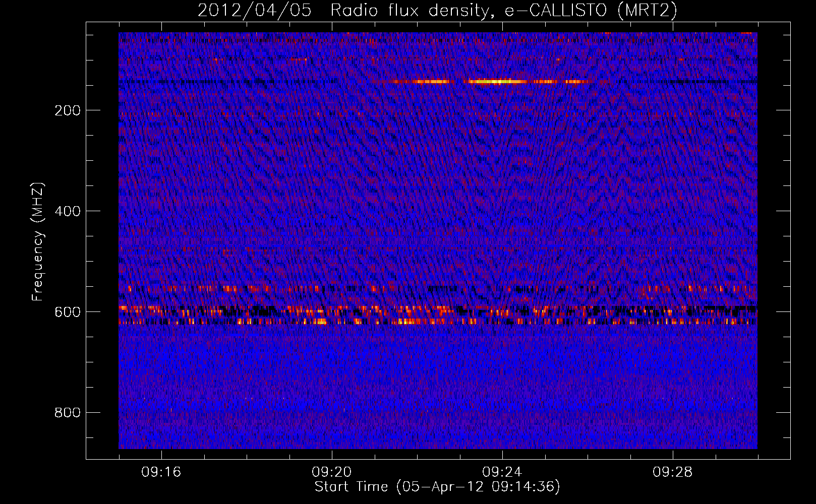Click the 400 frequency tick label

click(68, 211)
